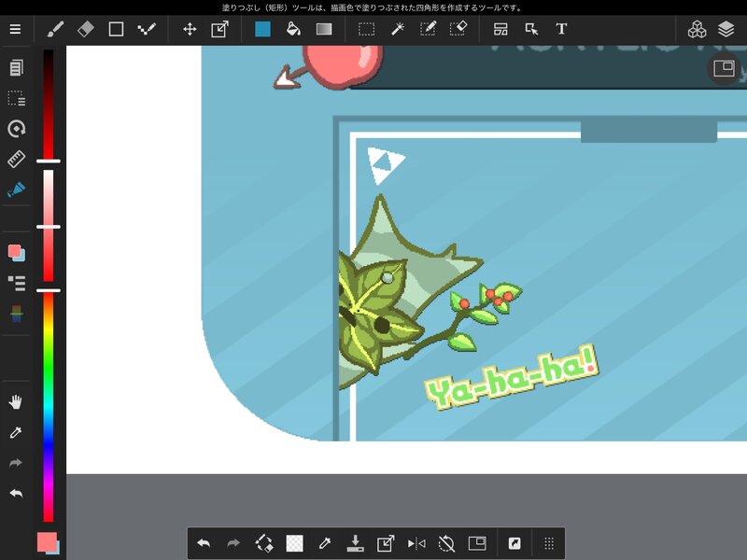
Task: Click the Undo arrow in left sidebar
Action: click(16, 494)
